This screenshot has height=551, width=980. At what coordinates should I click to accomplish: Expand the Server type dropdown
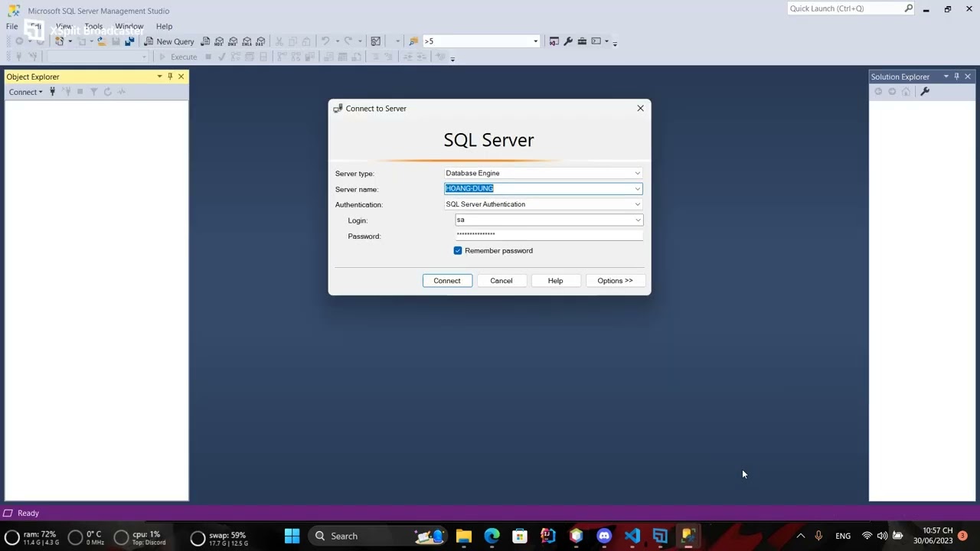pos(637,173)
